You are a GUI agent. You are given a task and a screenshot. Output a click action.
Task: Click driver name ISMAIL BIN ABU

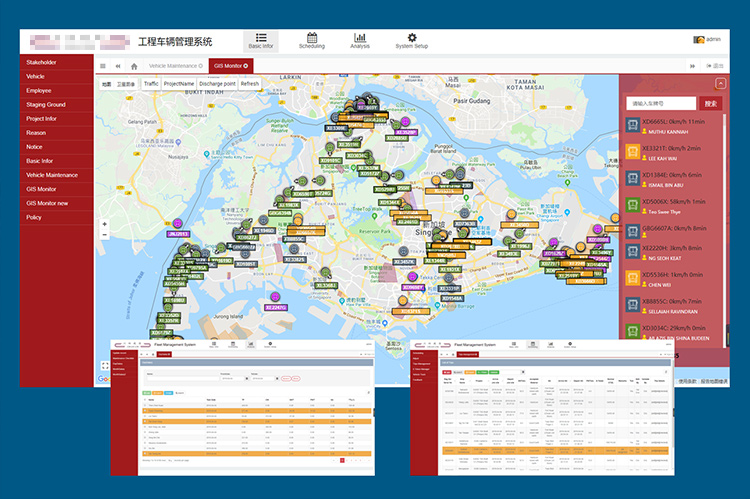(x=666, y=185)
